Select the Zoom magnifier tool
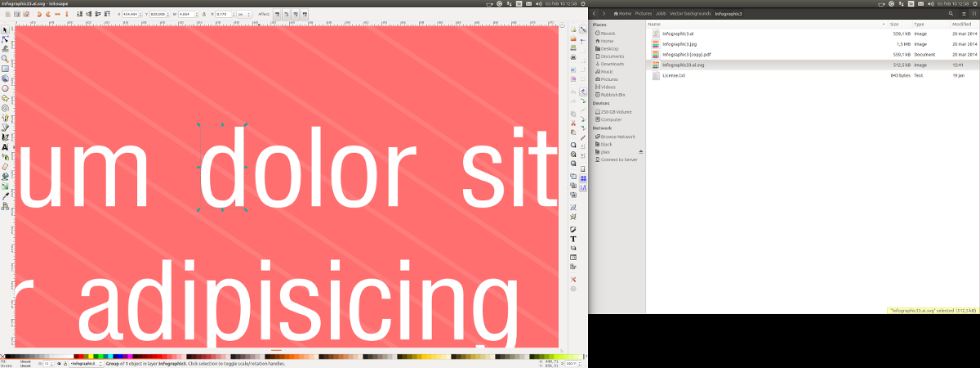This screenshot has height=368, width=980. click(5, 59)
